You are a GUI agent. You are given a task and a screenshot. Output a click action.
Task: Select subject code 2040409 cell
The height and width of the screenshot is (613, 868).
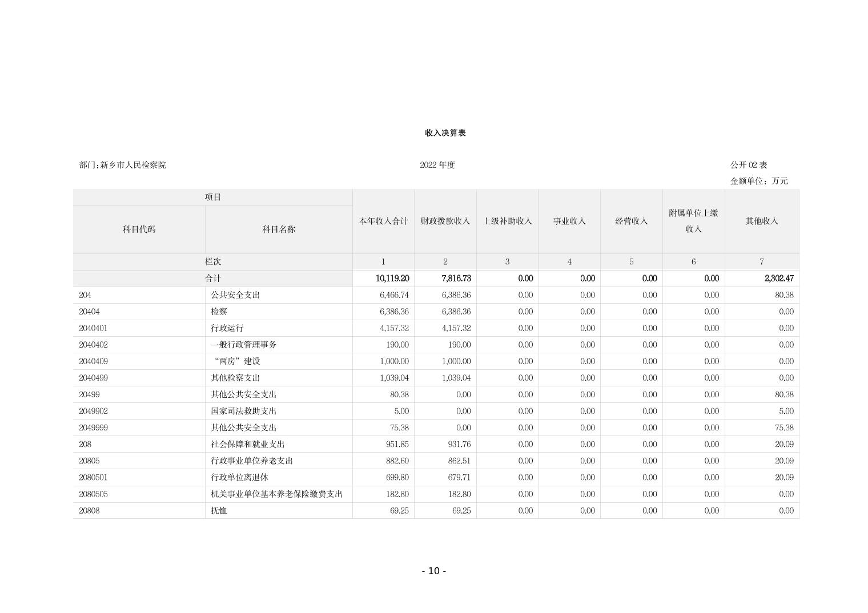[94, 361]
